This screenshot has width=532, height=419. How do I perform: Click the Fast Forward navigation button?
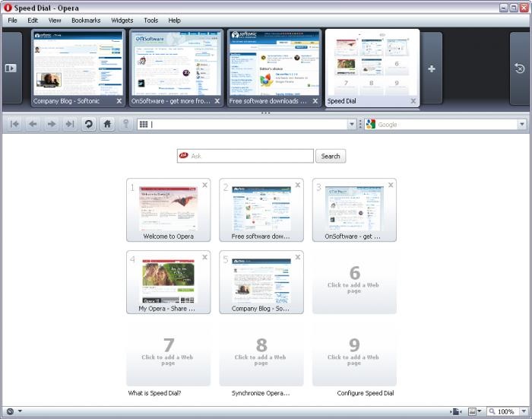(70, 124)
